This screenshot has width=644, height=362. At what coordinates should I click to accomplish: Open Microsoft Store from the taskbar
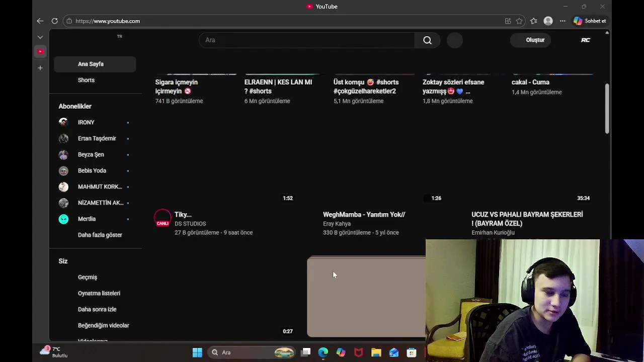coord(412,352)
